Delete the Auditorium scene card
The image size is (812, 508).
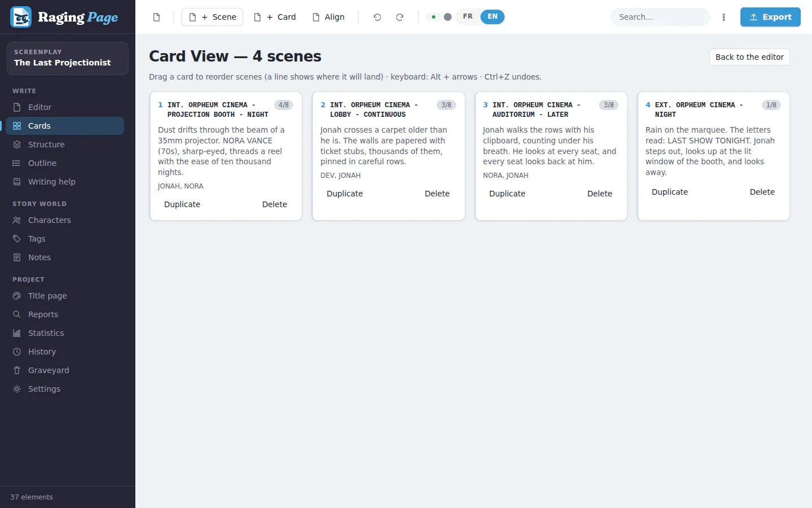(599, 194)
